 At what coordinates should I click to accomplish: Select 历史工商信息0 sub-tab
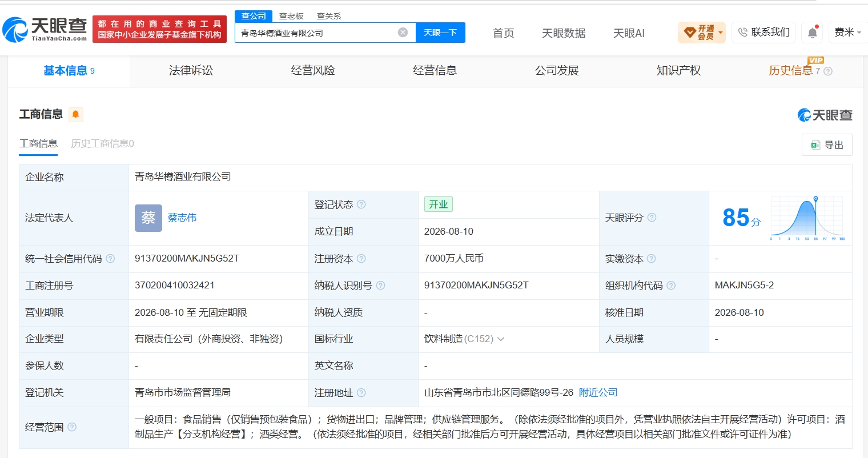click(102, 143)
